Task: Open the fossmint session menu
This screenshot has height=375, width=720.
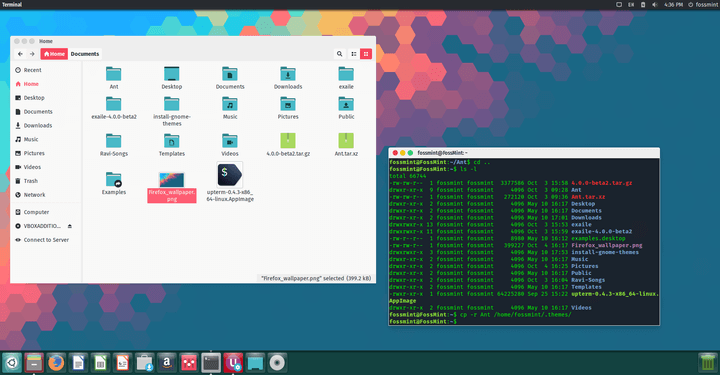Action: click(x=703, y=5)
